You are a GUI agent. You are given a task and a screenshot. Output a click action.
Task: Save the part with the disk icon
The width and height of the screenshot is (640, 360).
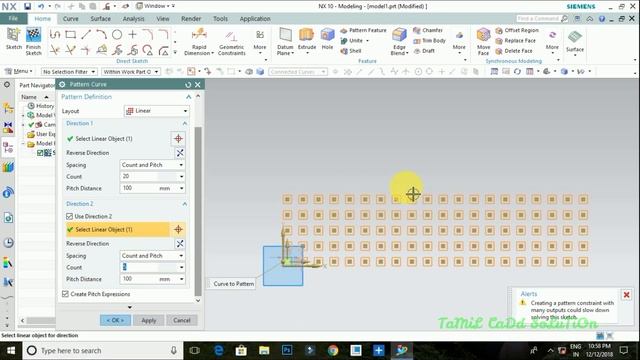point(27,6)
